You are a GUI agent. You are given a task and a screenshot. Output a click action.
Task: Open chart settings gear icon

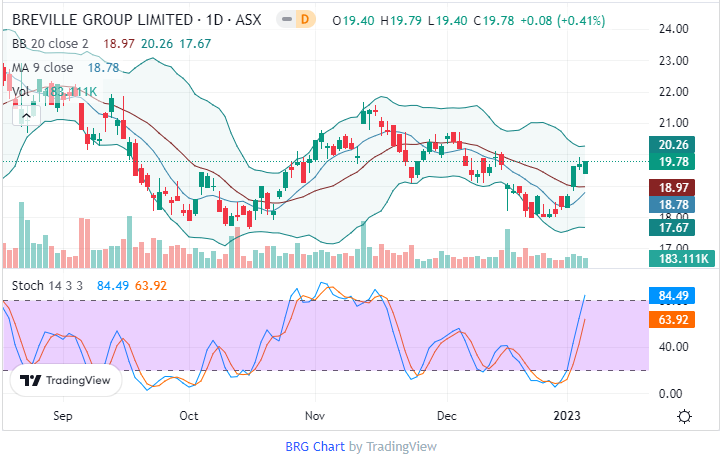pos(684,416)
